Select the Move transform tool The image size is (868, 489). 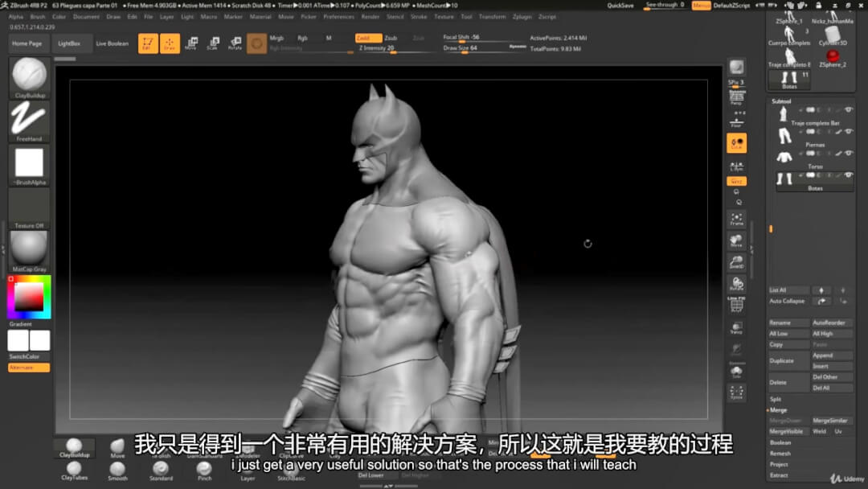pos(191,43)
